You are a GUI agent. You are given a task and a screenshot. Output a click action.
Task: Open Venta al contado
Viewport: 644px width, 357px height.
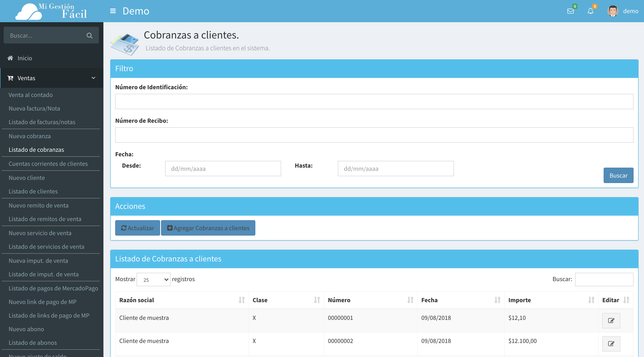click(x=31, y=95)
